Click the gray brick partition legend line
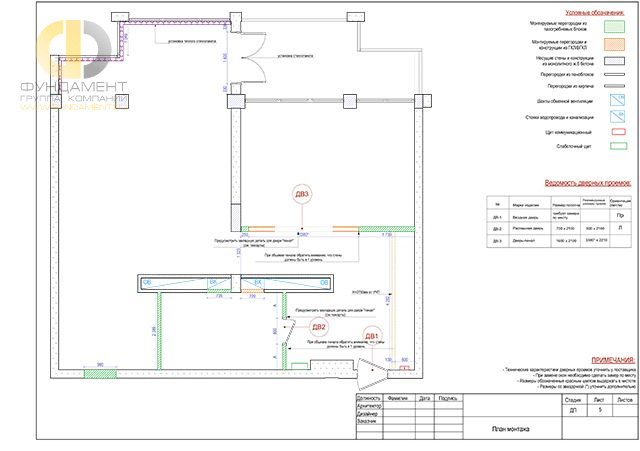Screen dimensions: 640x451 [614, 86]
